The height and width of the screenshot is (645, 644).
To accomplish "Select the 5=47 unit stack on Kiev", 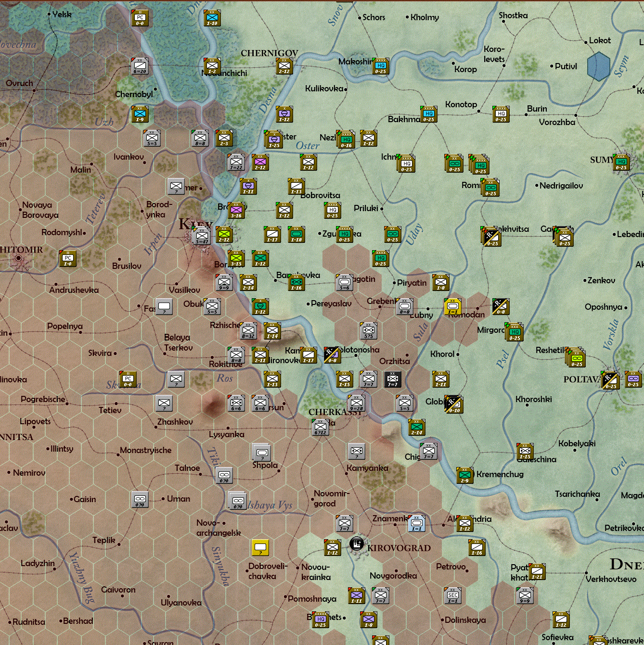I will (x=202, y=236).
